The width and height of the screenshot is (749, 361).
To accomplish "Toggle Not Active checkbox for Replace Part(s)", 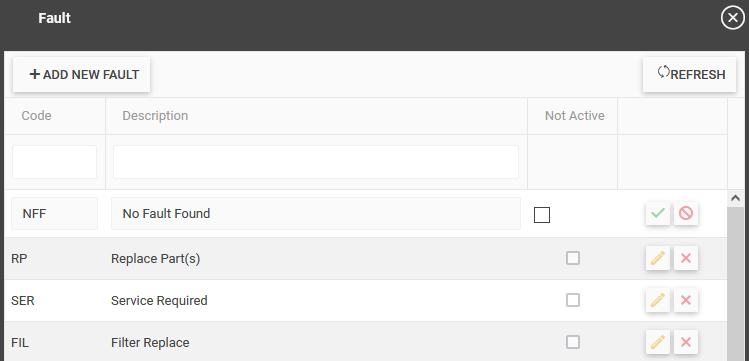I will (x=573, y=258).
